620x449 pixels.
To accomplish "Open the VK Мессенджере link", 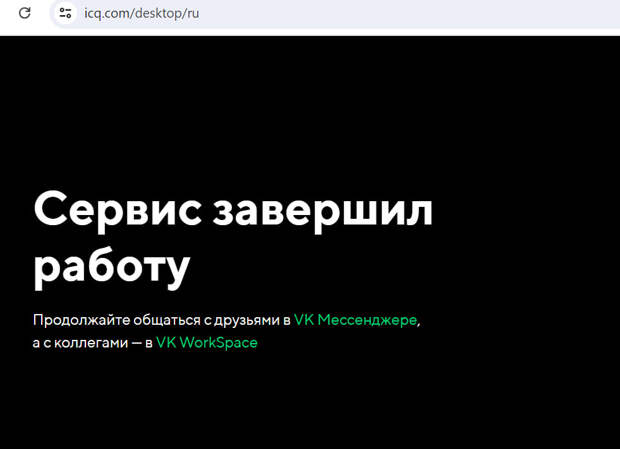I will pos(355,320).
